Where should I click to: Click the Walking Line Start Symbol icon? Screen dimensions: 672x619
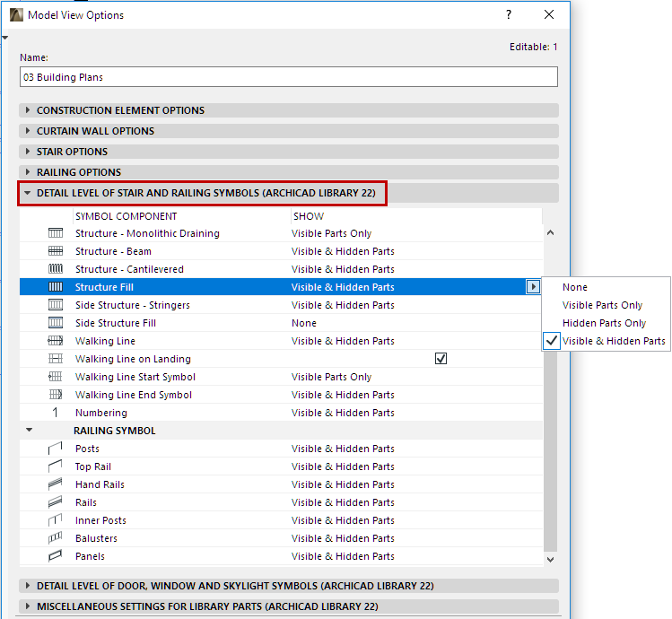56,377
